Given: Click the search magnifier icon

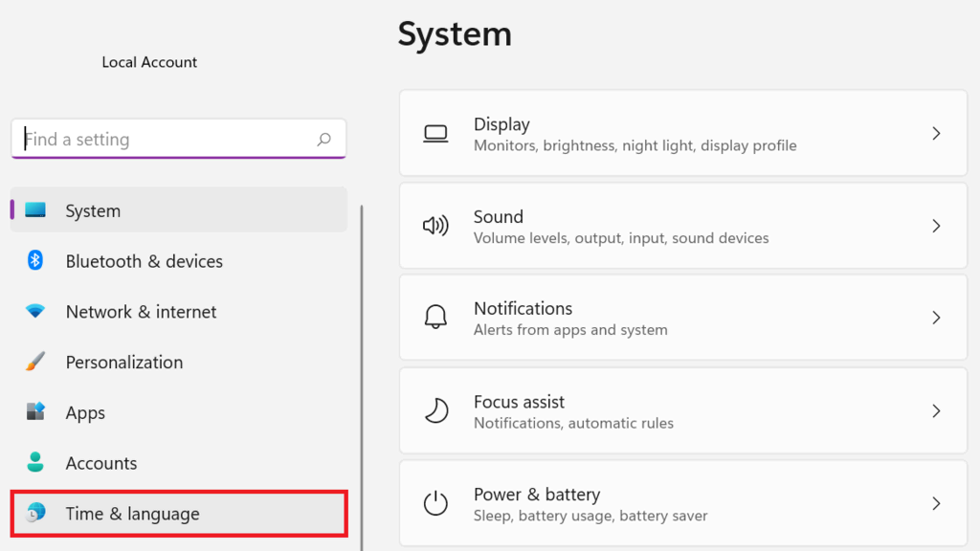Looking at the screenshot, I should [324, 140].
